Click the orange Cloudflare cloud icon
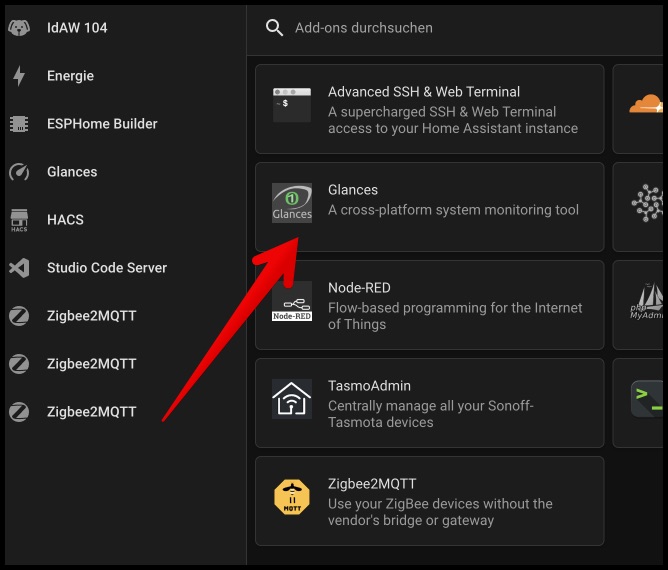The image size is (668, 570). (646, 104)
